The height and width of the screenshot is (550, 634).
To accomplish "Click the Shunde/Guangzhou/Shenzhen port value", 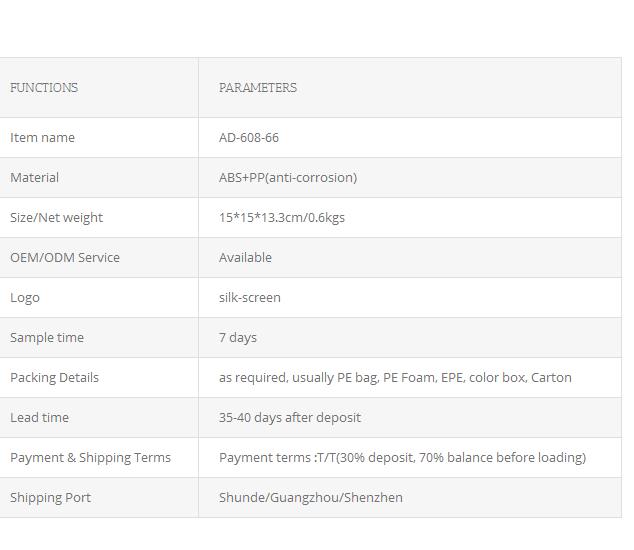I will (311, 498).
